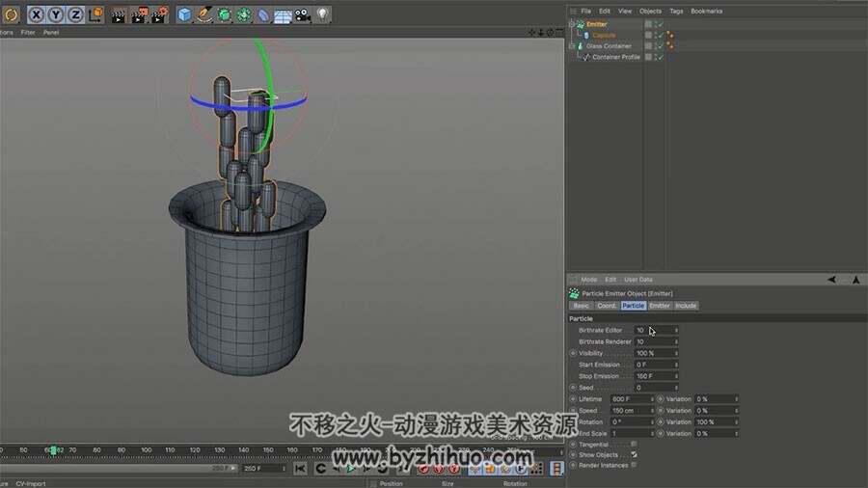Viewport: 868px width, 488px height.
Task: Collapse the Glass Container hierarchy expander
Action: pyautogui.click(x=572, y=46)
